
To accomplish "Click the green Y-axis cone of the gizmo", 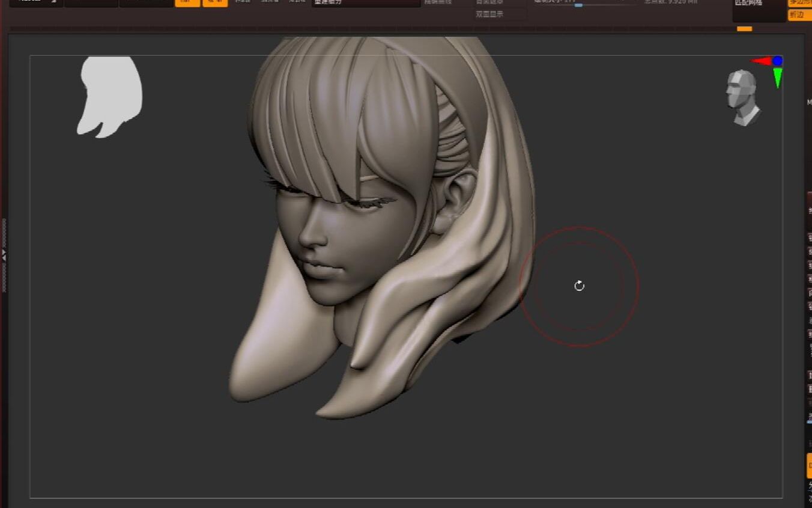I will pos(778,78).
